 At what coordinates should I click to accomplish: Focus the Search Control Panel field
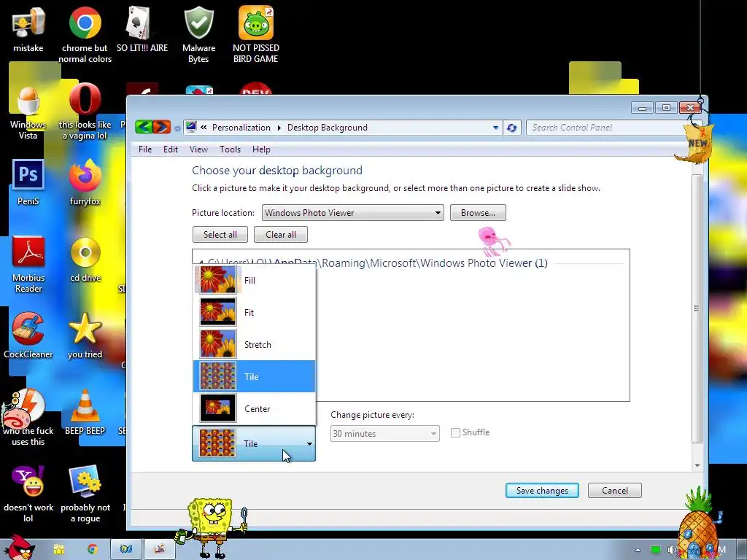click(x=605, y=128)
